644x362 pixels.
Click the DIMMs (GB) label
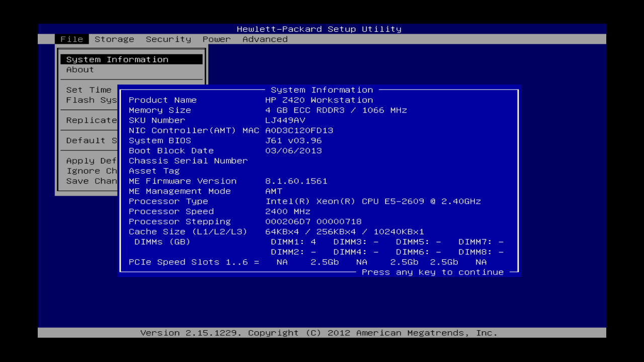point(163,242)
